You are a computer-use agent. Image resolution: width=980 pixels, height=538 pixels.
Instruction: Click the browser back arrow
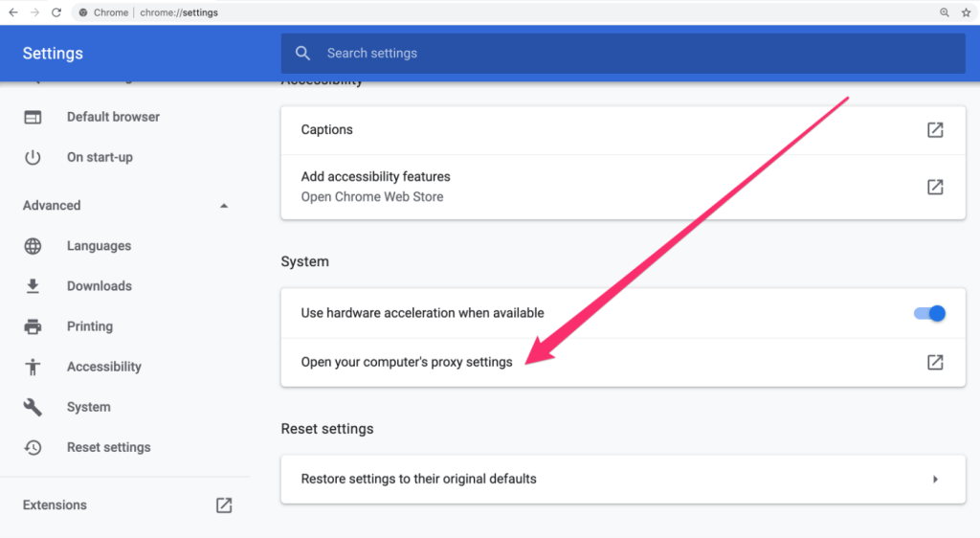tap(12, 12)
